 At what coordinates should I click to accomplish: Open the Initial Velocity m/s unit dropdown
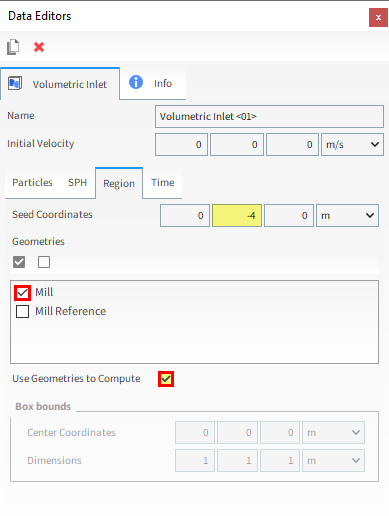point(352,144)
